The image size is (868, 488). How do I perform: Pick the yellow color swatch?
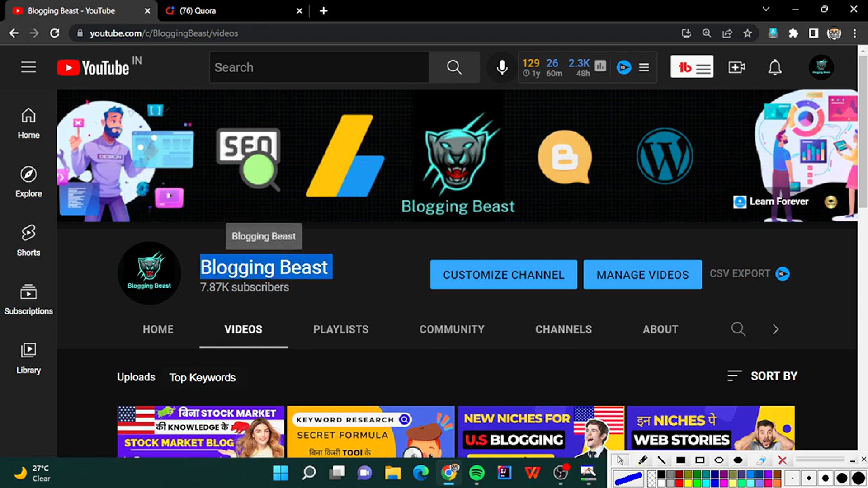click(688, 483)
